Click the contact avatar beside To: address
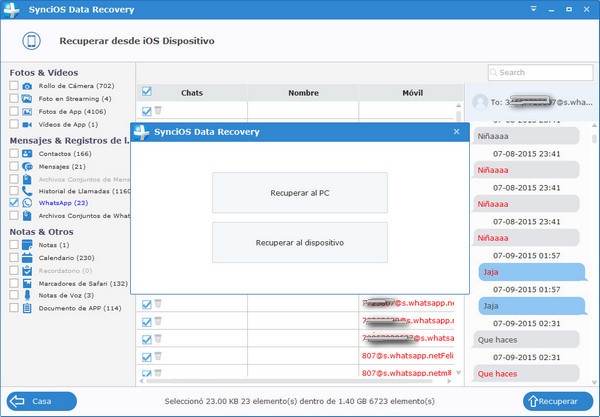 tap(480, 102)
